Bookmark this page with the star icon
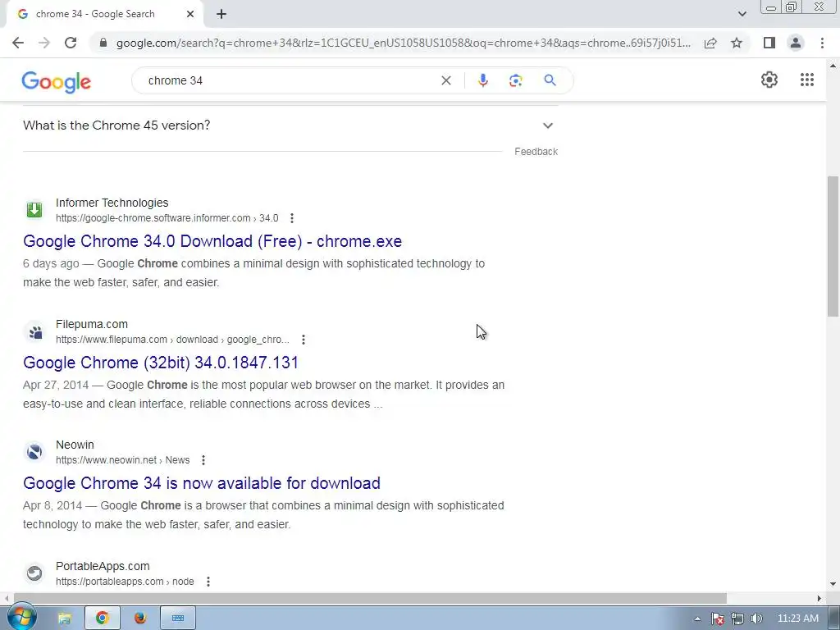Image resolution: width=840 pixels, height=630 pixels. tap(737, 43)
